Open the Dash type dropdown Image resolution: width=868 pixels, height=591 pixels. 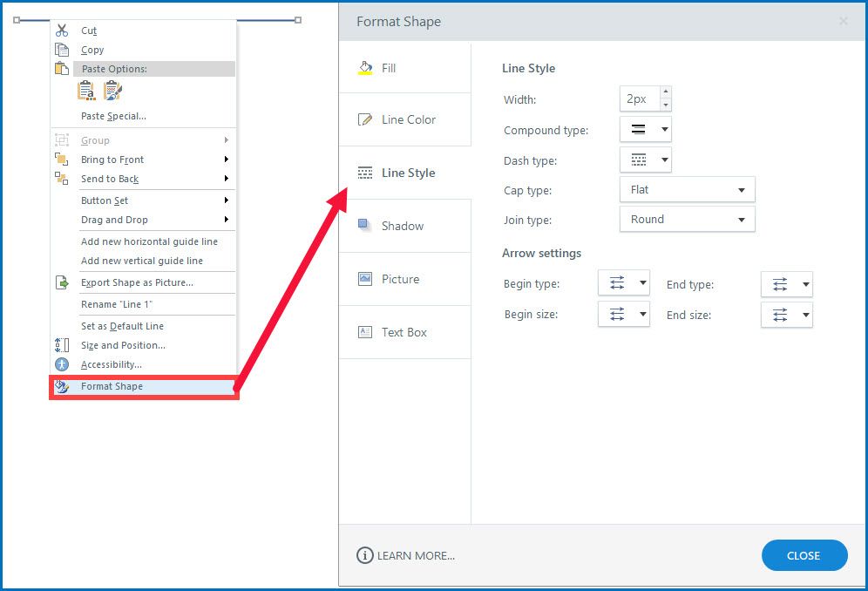[x=646, y=160]
